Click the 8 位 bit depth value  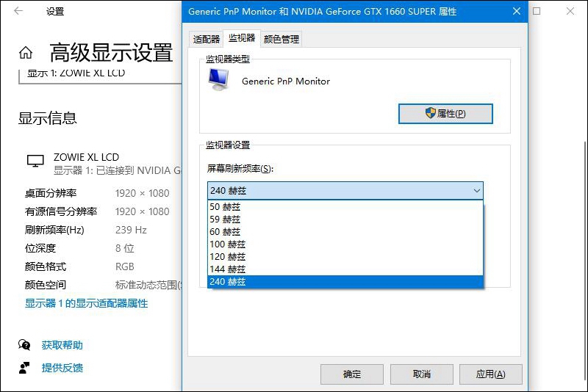(x=124, y=248)
